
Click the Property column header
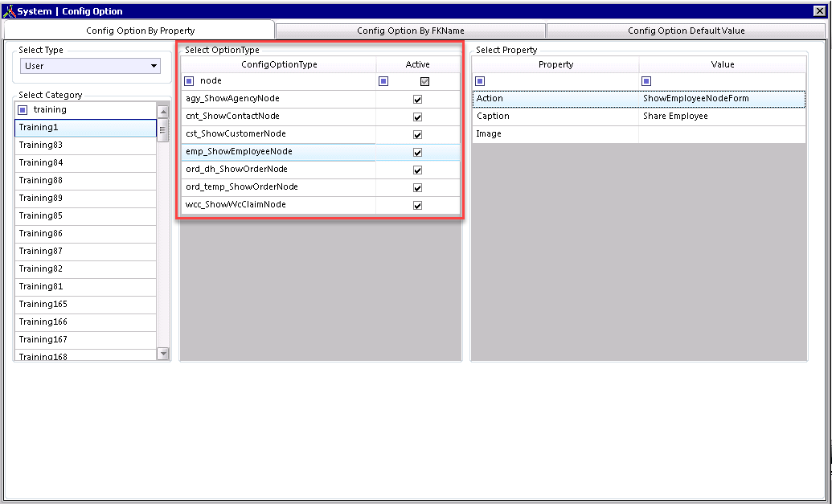click(555, 64)
